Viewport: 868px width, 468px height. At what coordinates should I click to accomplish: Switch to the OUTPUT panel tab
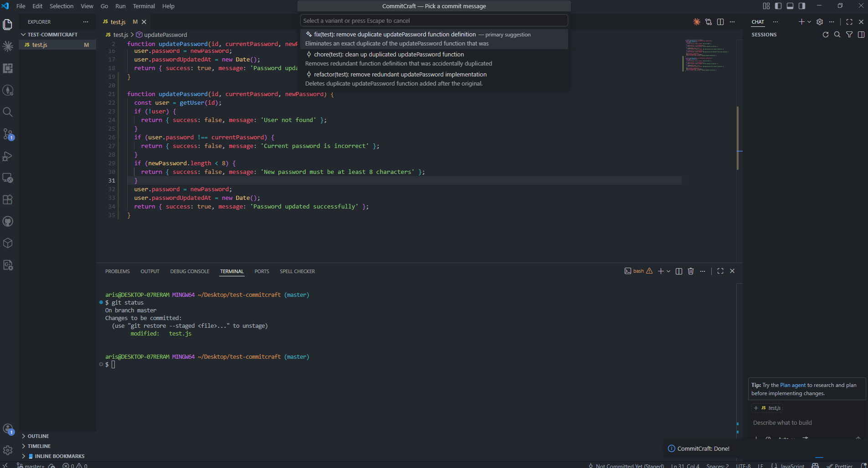150,271
